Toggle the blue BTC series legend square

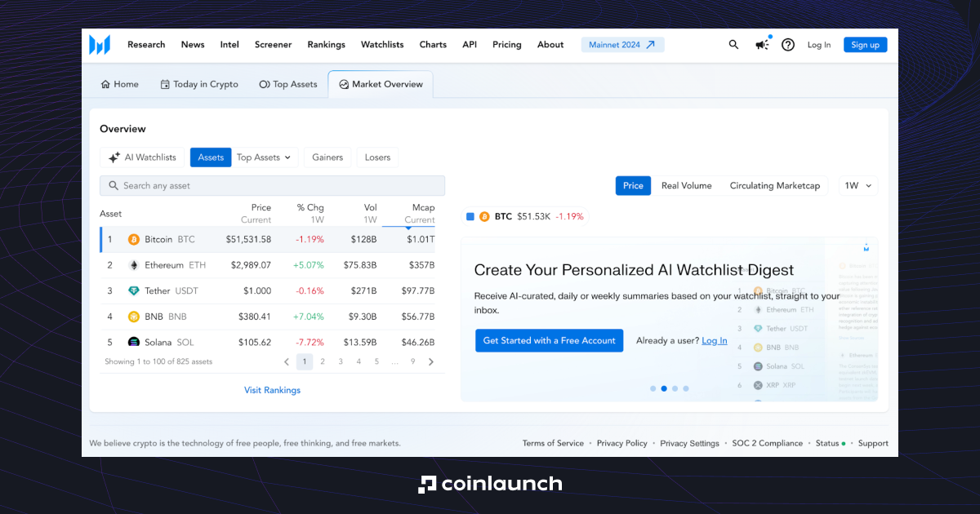[470, 216]
